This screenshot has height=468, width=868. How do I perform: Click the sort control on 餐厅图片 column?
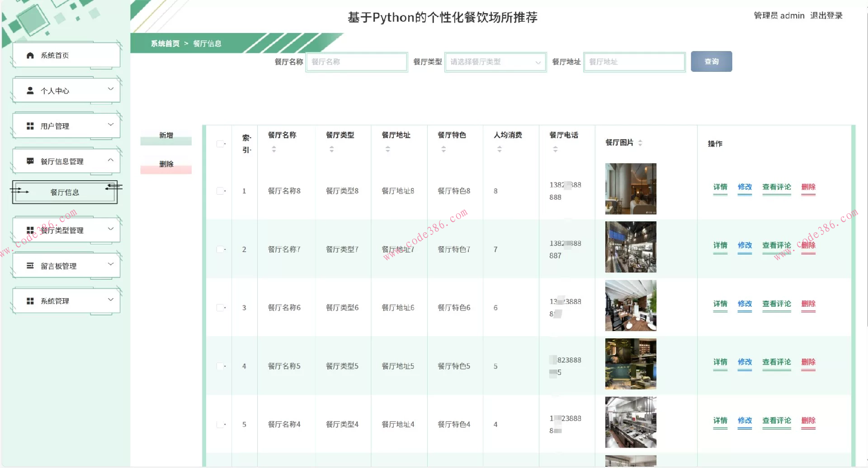(640, 142)
